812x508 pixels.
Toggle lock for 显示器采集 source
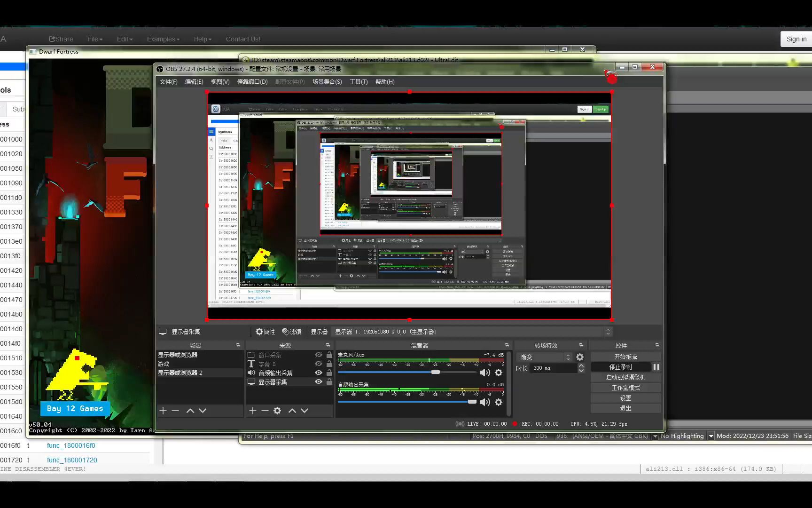click(x=329, y=382)
